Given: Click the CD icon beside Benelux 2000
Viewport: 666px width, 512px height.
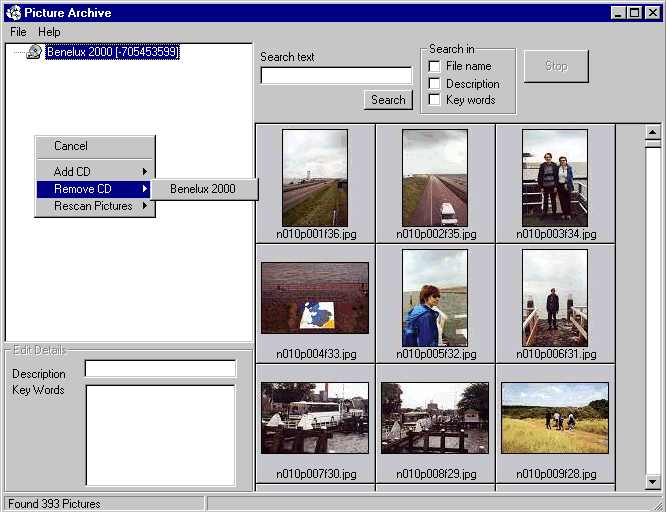Looking at the screenshot, I should click(x=34, y=52).
